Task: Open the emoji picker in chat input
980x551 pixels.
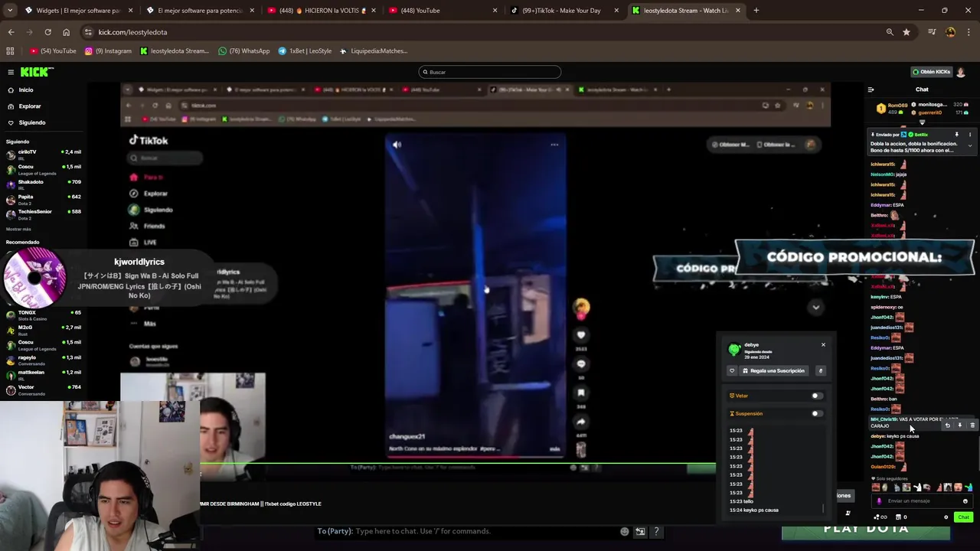Action: pos(965,501)
